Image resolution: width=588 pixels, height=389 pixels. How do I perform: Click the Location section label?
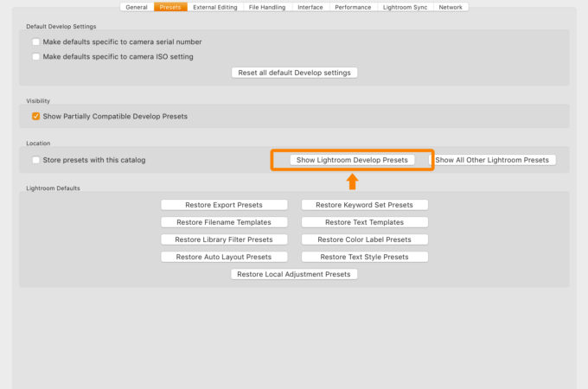pyautogui.click(x=38, y=143)
